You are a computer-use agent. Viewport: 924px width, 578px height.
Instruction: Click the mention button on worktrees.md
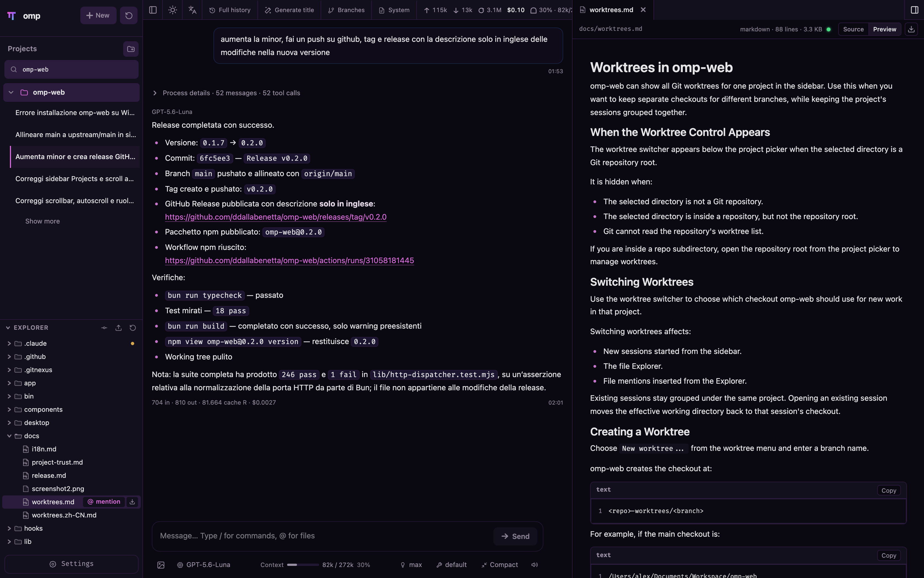point(104,502)
